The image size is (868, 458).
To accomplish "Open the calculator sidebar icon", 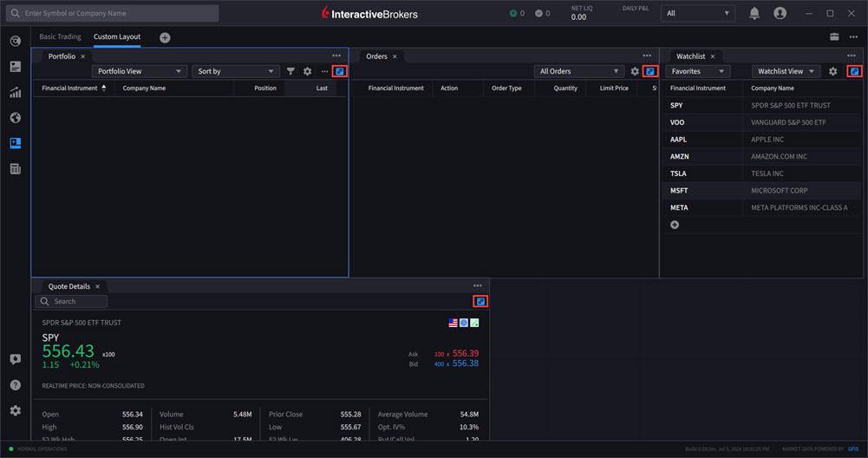I will [x=16, y=169].
